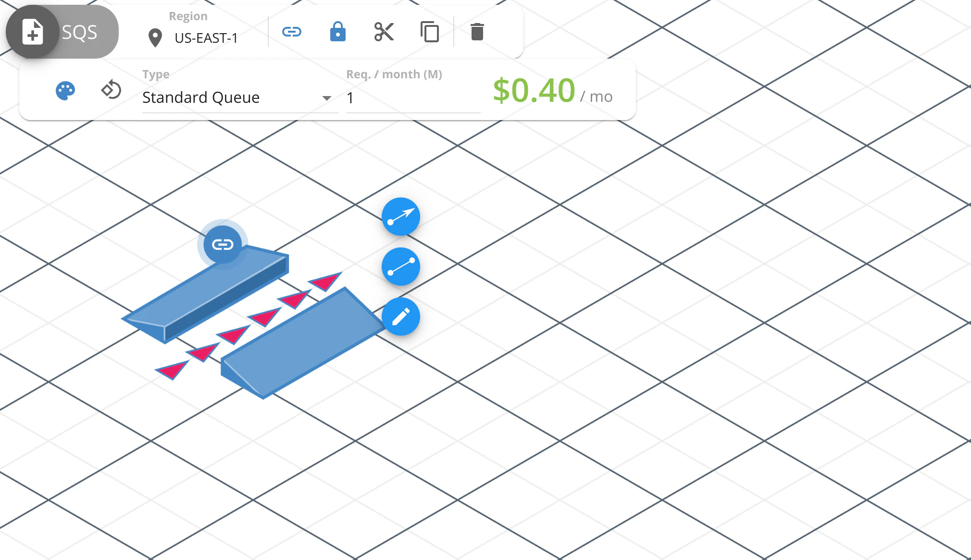Click the arrow connector round button
Screen dimensions: 971x560
(x=401, y=217)
